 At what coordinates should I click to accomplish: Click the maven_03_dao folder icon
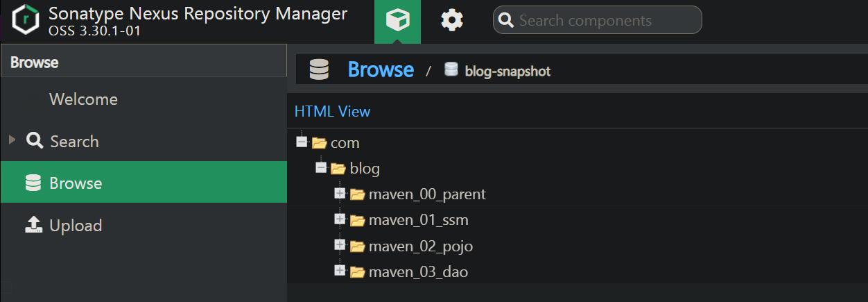(x=358, y=272)
